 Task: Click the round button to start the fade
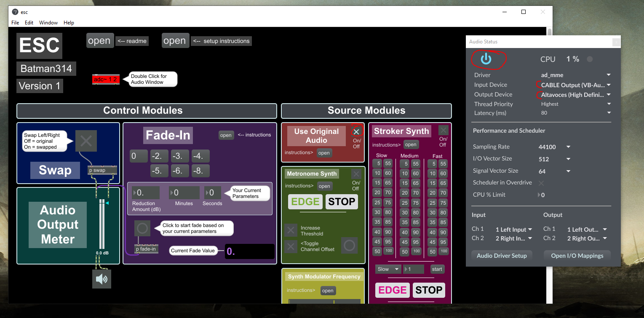142,228
